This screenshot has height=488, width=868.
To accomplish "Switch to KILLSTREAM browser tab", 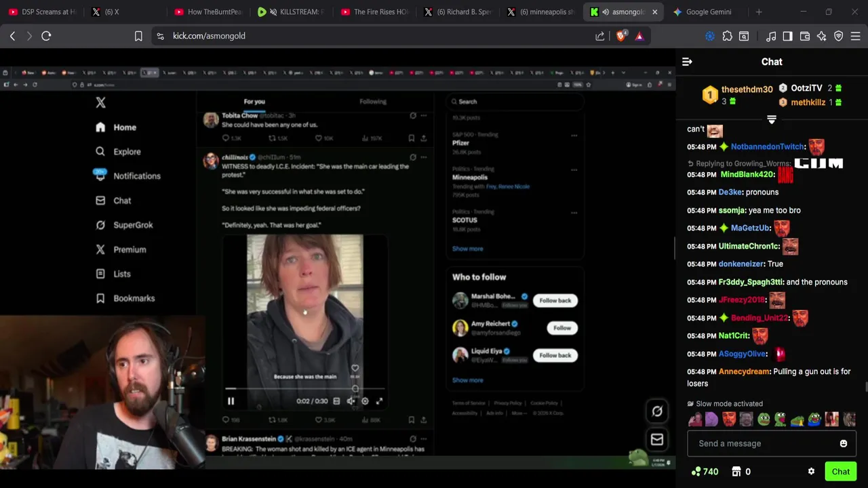I will click(290, 12).
